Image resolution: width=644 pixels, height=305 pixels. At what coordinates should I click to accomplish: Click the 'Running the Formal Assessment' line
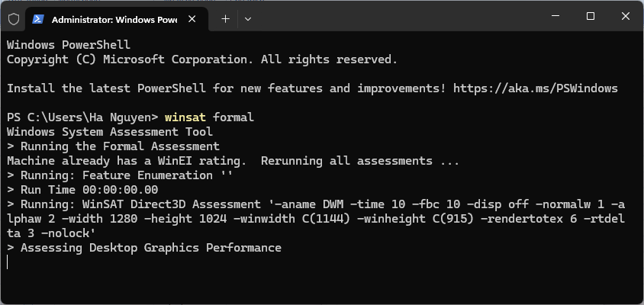[x=120, y=146]
